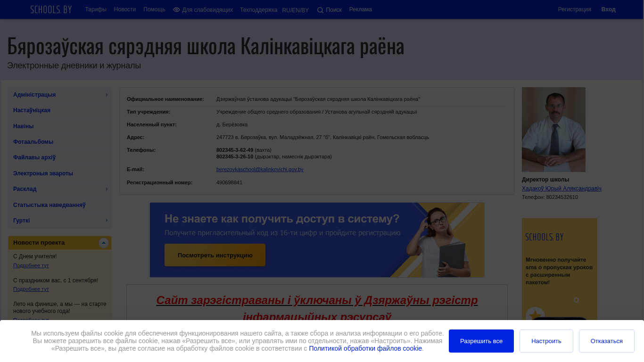This screenshot has height=362, width=644.
Task: Click the Посмотреть инструкцию button
Action: pyautogui.click(x=215, y=255)
